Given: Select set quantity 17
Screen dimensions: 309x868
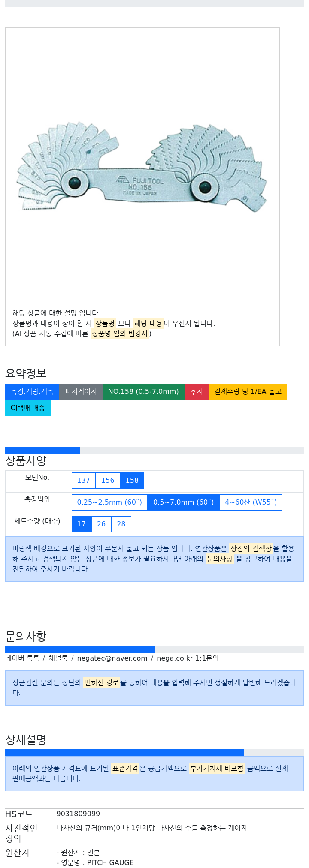Looking at the screenshot, I should pyautogui.click(x=82, y=524).
